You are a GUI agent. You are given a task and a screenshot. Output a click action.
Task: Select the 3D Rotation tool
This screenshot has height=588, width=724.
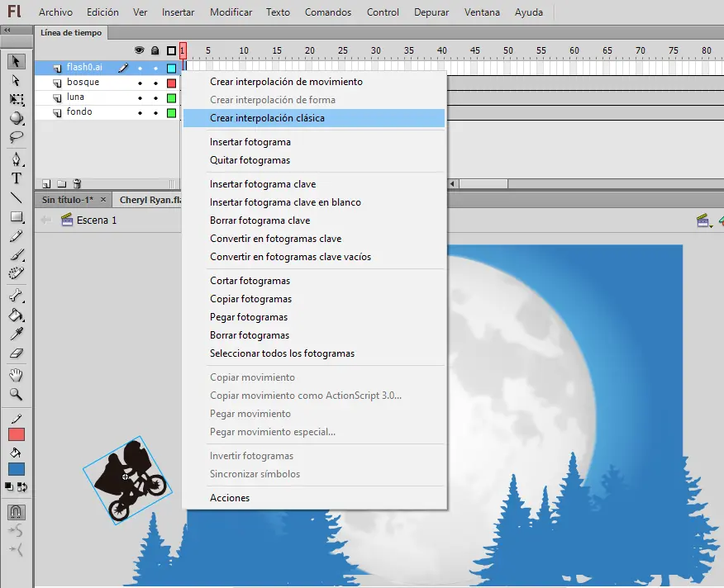17,118
